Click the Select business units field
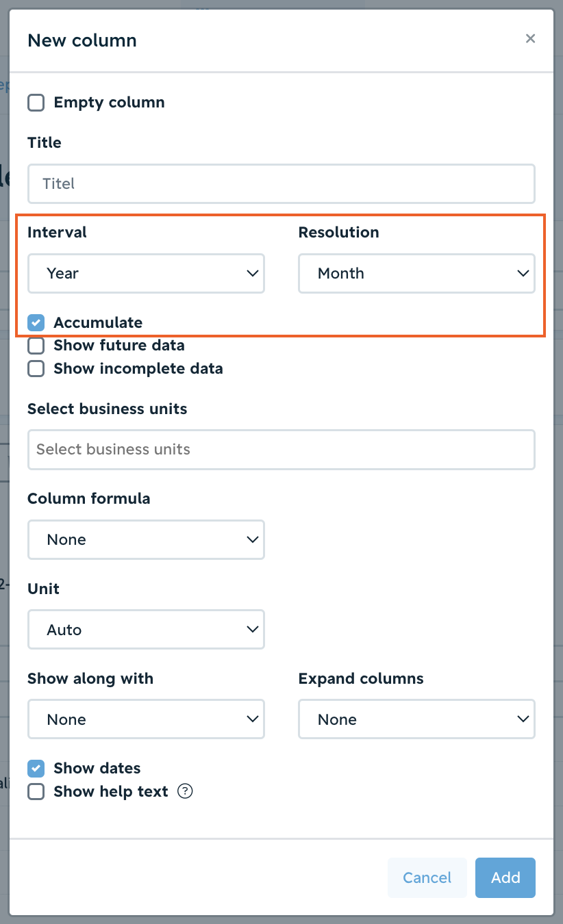This screenshot has height=924, width=563. tap(281, 450)
